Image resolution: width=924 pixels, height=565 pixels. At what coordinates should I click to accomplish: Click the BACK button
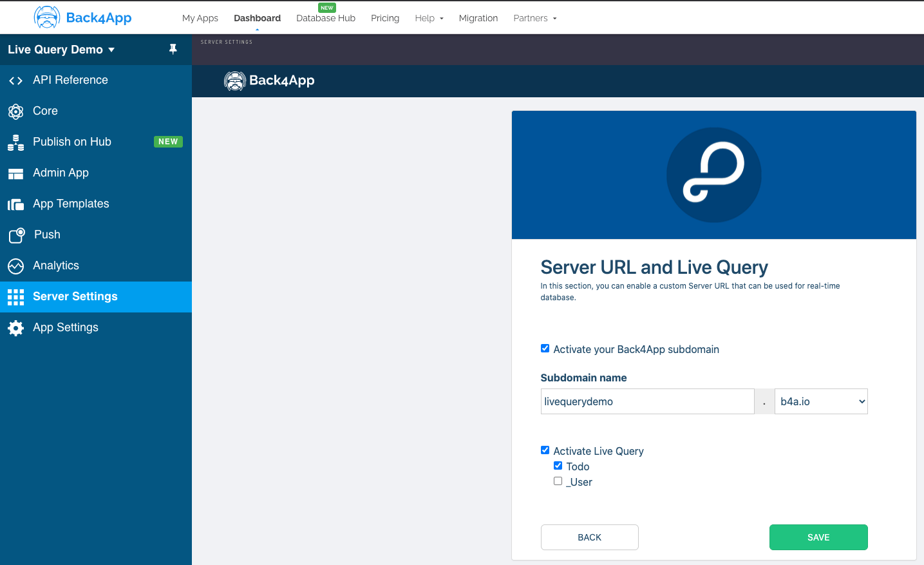click(x=589, y=537)
